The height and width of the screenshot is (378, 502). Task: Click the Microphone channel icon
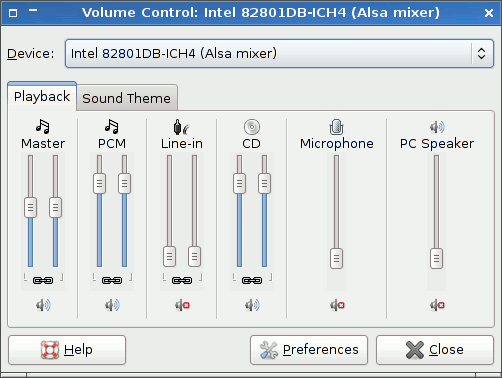tap(336, 127)
